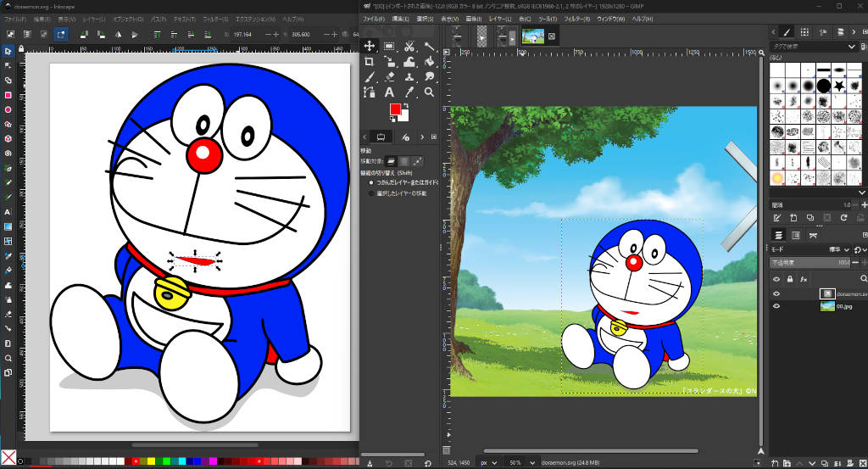Hide the doraemon.svg layer
Screen dimensions: 868x469
(776, 293)
